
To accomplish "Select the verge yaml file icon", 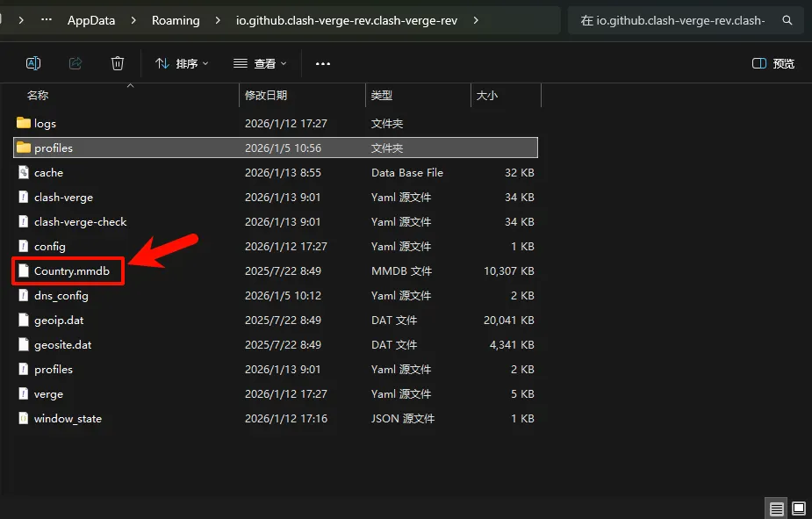I will tap(24, 393).
